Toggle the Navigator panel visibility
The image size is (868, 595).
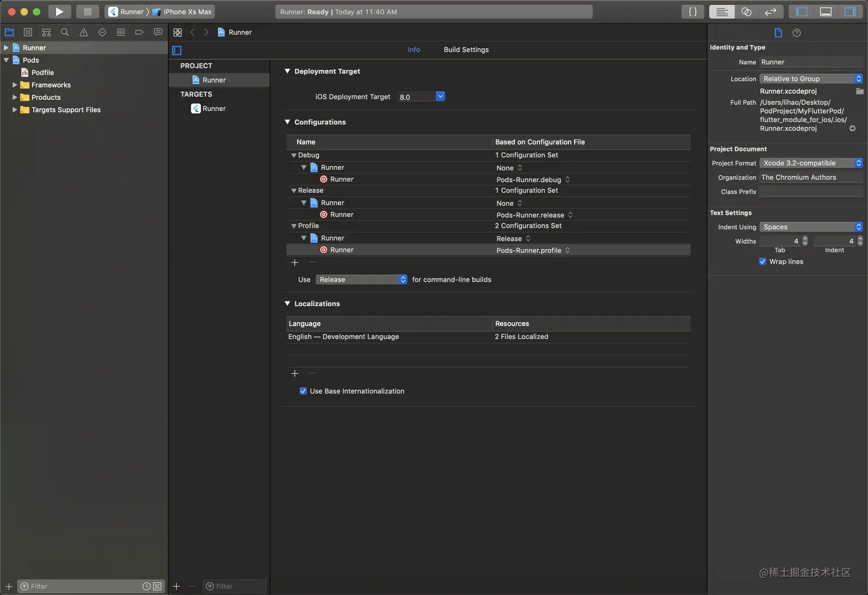801,11
